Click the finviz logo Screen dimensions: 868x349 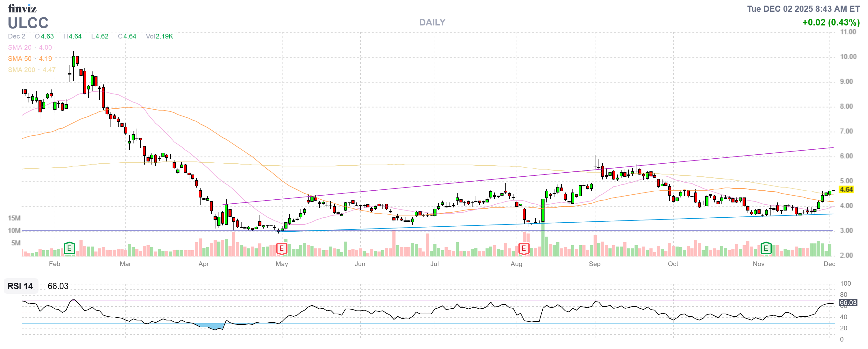pos(22,8)
